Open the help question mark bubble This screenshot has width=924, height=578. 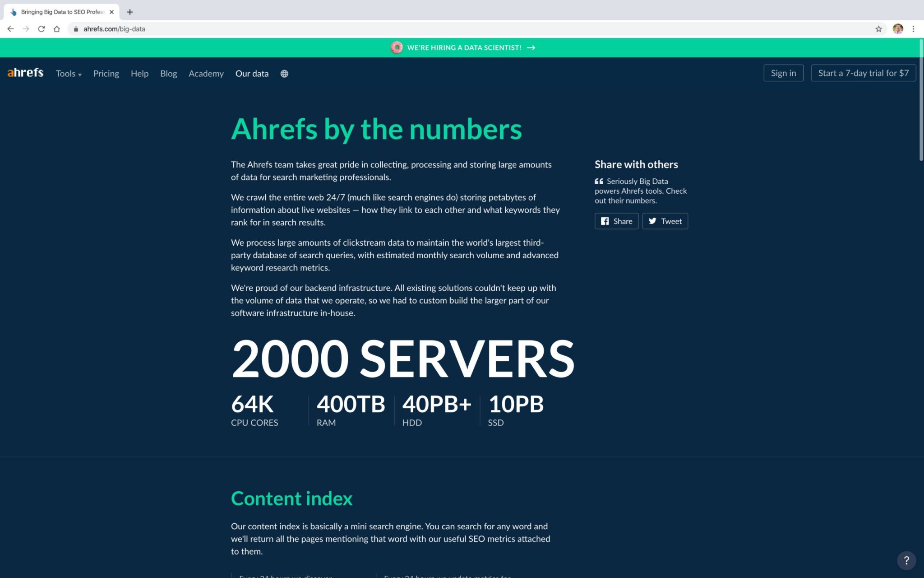906,560
